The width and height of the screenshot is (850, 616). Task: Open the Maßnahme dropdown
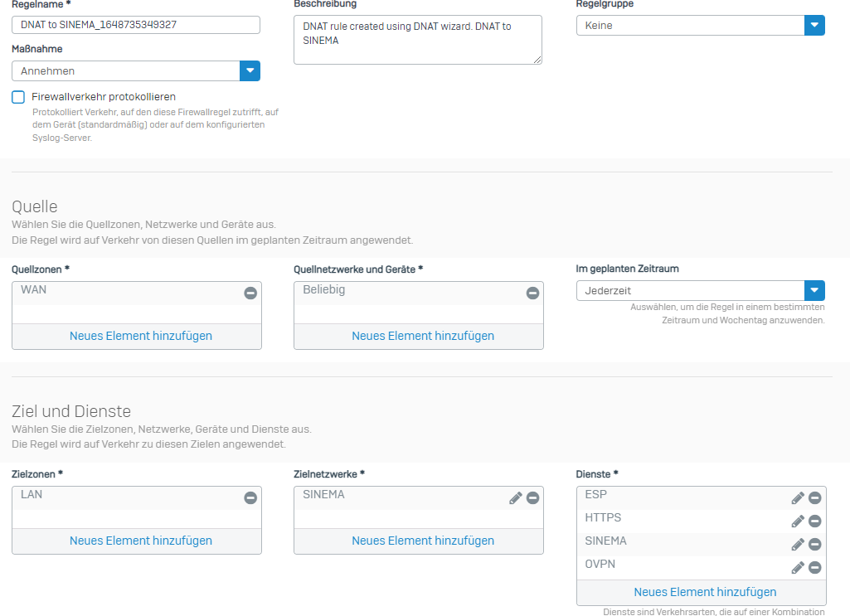(x=250, y=71)
